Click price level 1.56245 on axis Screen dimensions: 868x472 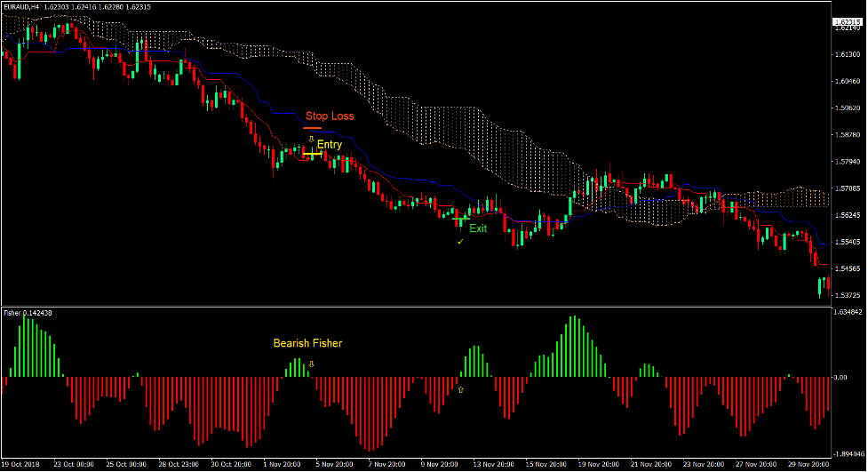tap(848, 215)
